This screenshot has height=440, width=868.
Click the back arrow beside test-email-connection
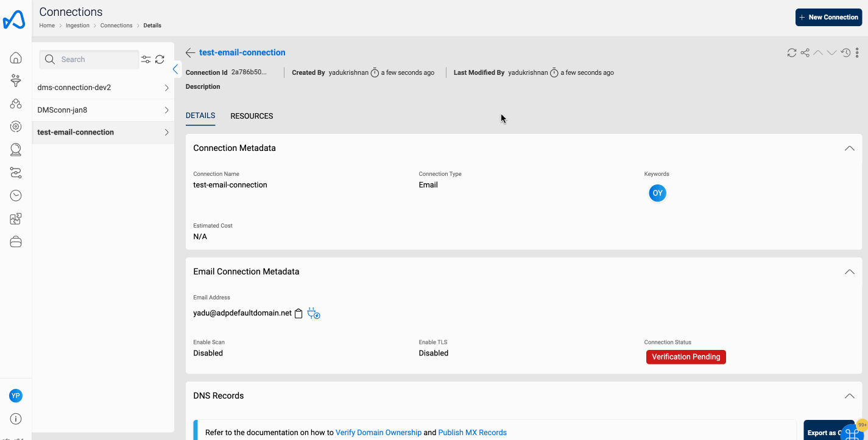tap(191, 53)
